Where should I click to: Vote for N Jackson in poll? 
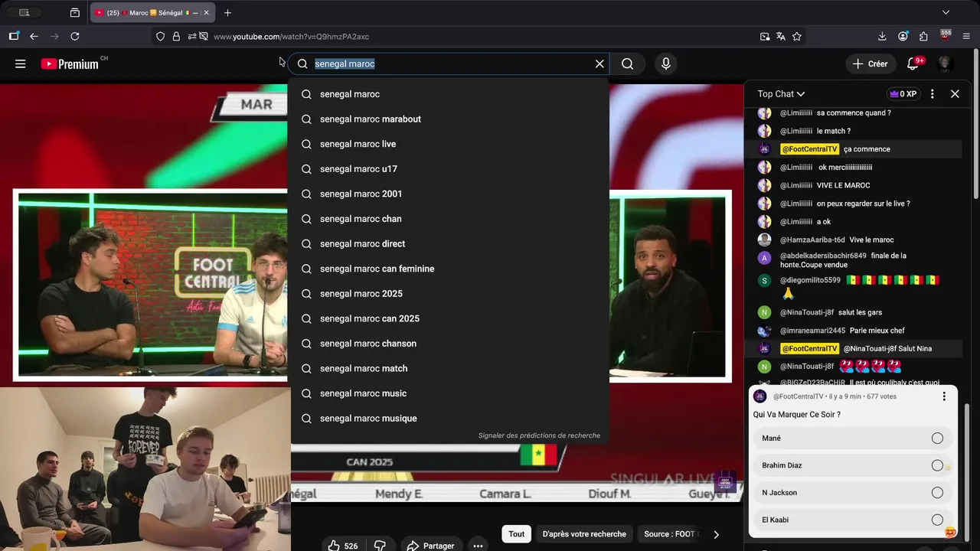[853, 493]
